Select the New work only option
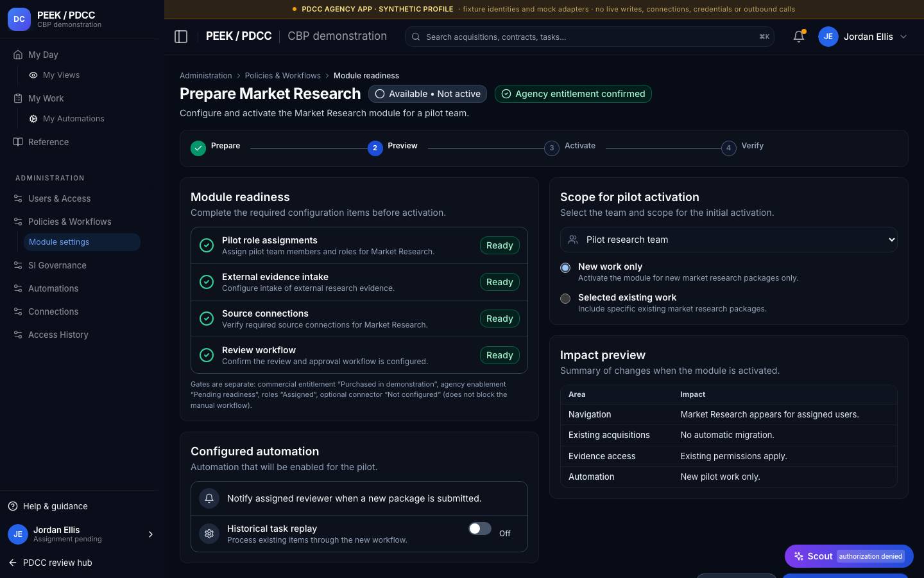The height and width of the screenshot is (578, 924). pos(565,268)
